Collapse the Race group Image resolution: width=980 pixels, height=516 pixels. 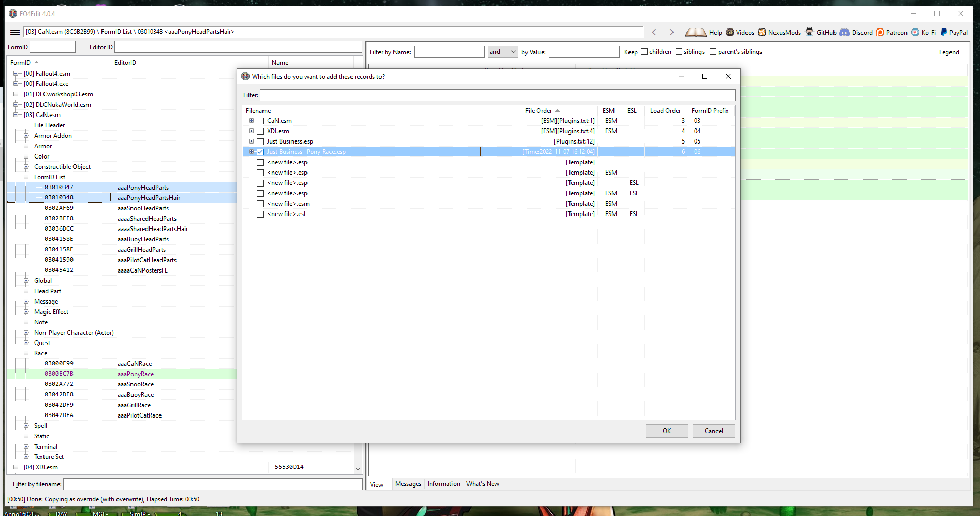pyautogui.click(x=26, y=353)
